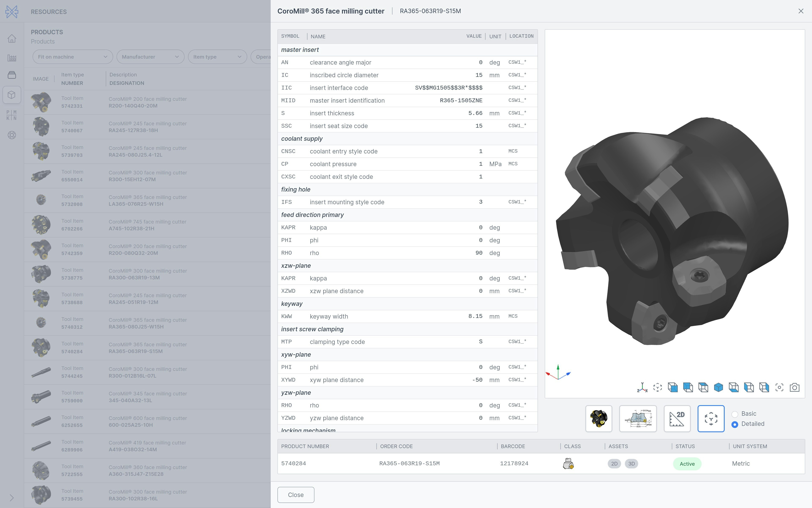Click order code RA365-063R19-S15M in bottom table
Screen dimensions: 812x508
(x=409, y=464)
